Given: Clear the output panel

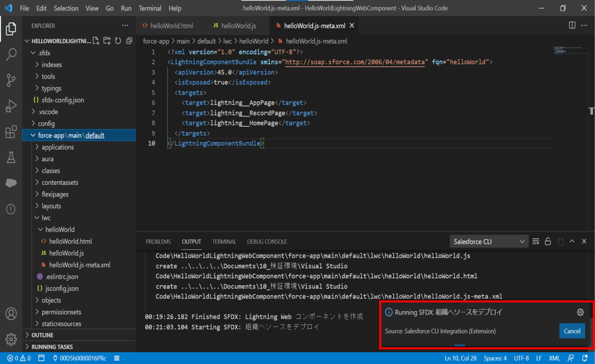Looking at the screenshot, I should pyautogui.click(x=535, y=241).
